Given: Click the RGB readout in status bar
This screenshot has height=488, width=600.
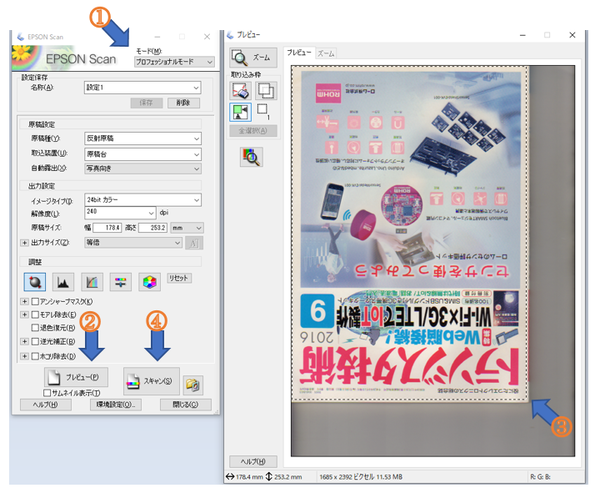Looking at the screenshot, I should 540,477.
